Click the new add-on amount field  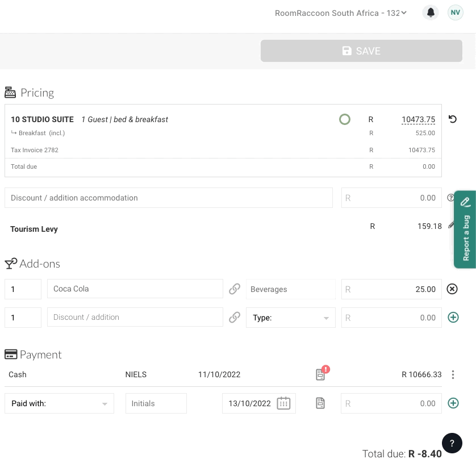click(x=391, y=318)
